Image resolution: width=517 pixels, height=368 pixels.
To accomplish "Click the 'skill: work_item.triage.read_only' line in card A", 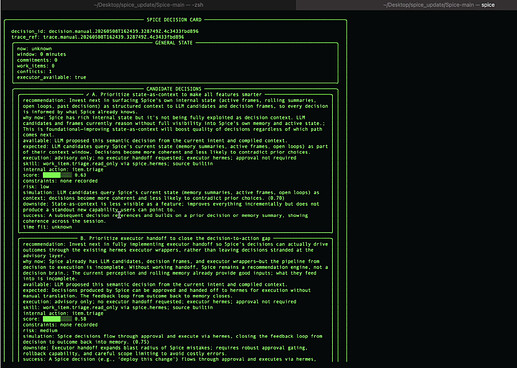I will click(x=118, y=164).
